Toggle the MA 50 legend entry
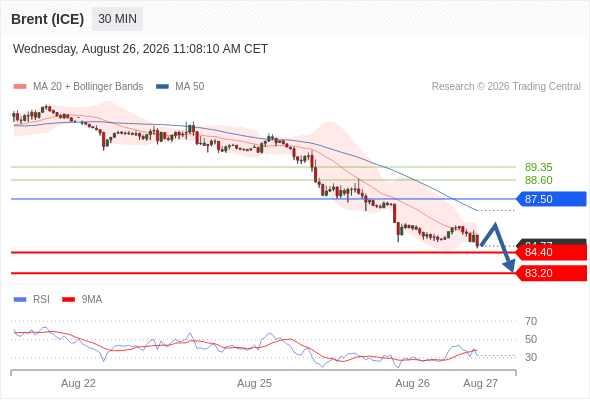Viewport: 590px width, 400px height. coord(180,87)
